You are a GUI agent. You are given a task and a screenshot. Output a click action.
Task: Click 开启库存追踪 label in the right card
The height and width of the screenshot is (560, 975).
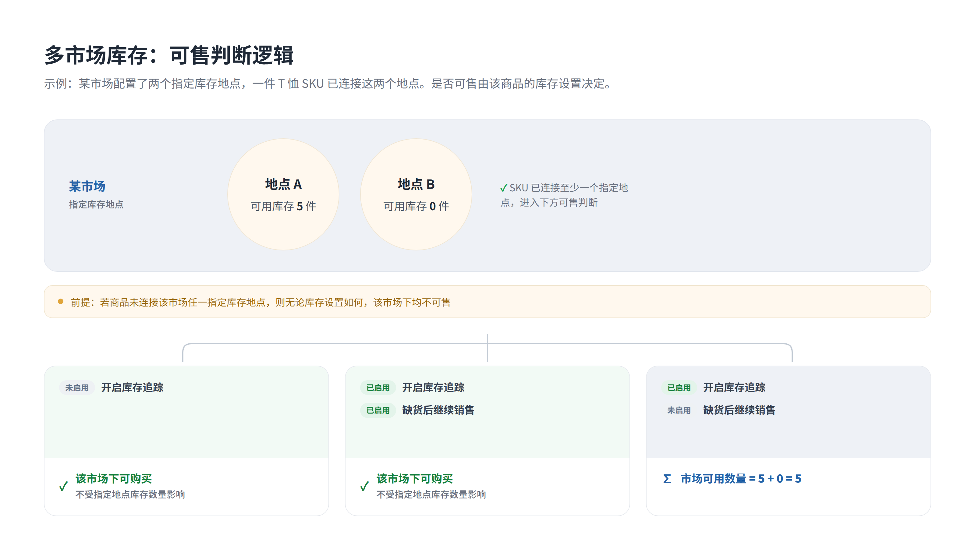(x=734, y=387)
